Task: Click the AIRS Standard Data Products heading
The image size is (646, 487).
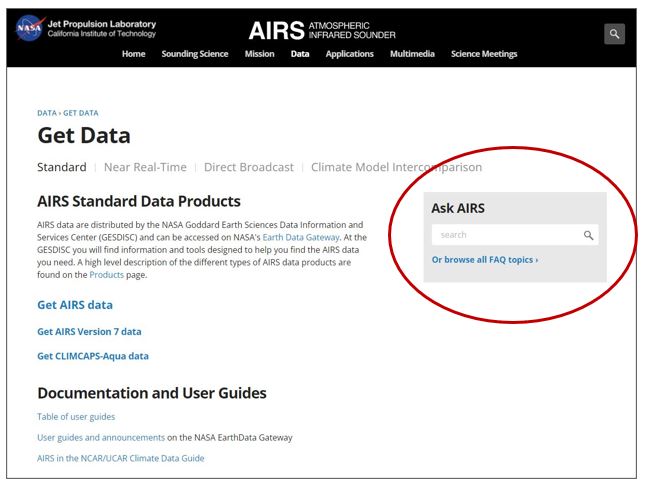Action: (139, 201)
